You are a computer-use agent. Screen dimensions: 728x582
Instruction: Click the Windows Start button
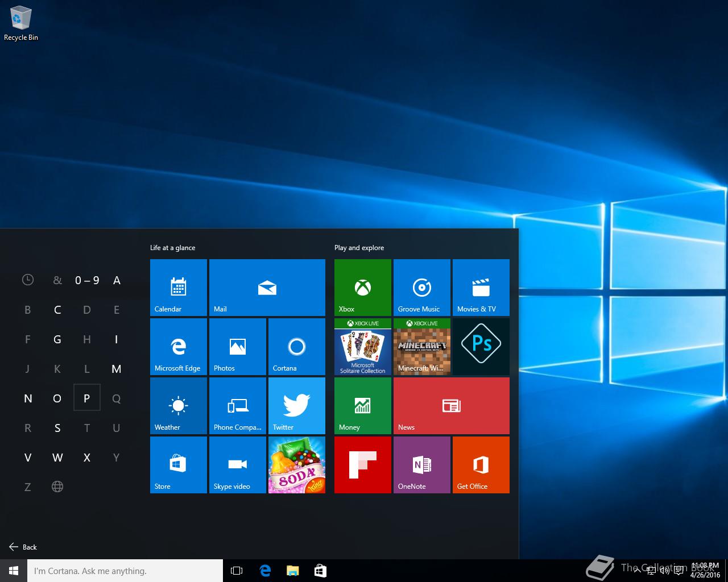14,571
